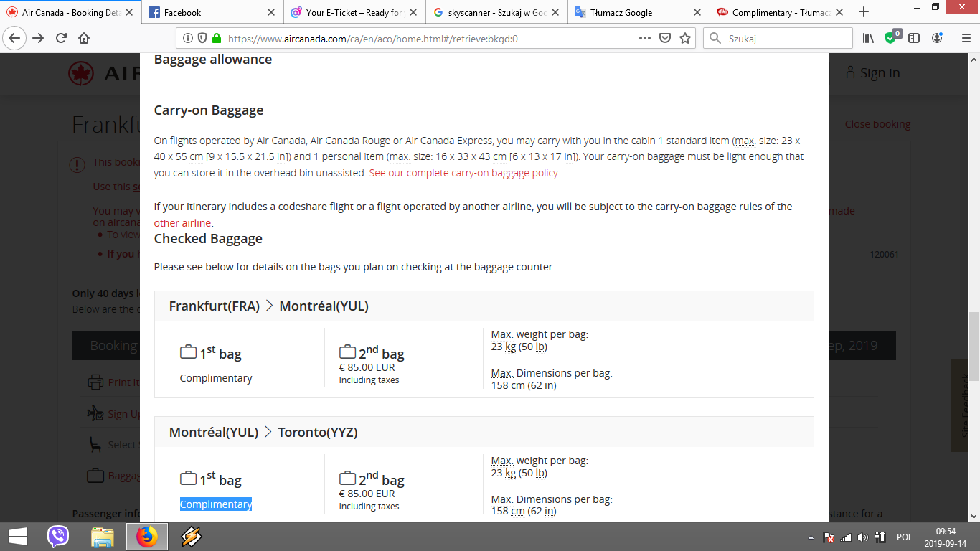Reload the current page
The image size is (980, 551).
coord(61,39)
